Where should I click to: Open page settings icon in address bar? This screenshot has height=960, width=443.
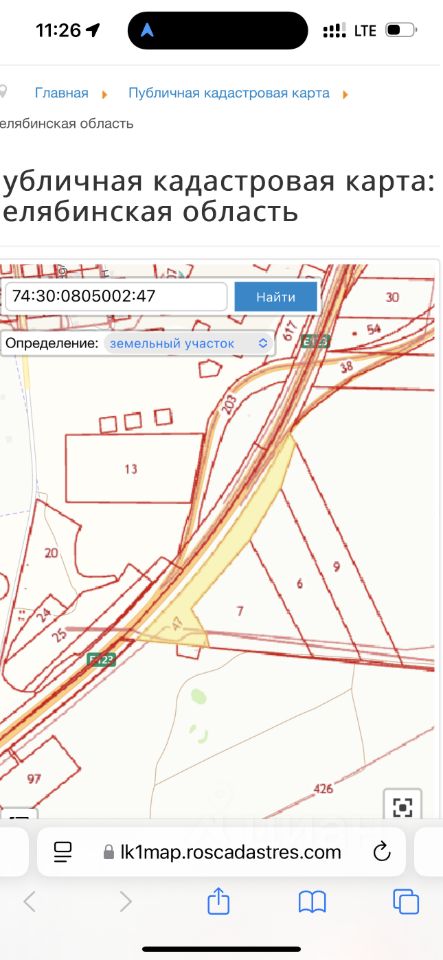pyautogui.click(x=63, y=851)
